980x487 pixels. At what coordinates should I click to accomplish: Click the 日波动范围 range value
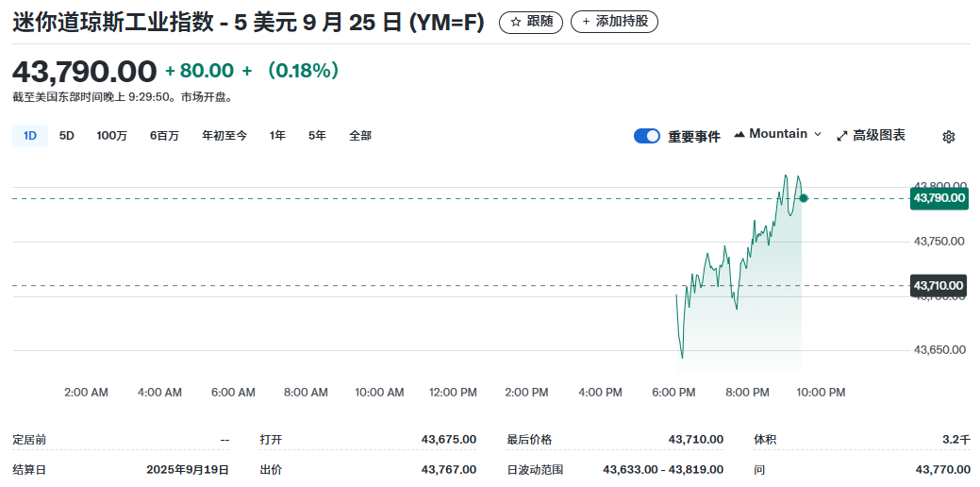[x=663, y=469]
